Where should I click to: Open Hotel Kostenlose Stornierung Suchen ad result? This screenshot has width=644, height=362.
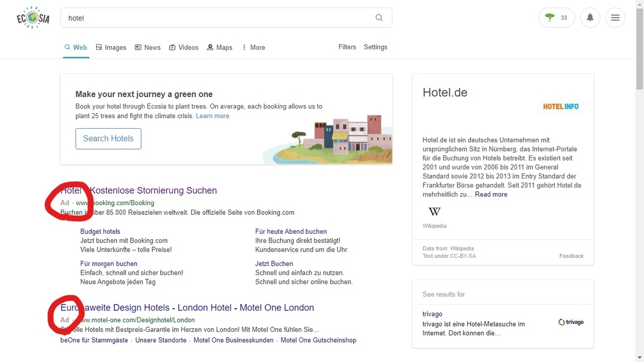pos(138,190)
